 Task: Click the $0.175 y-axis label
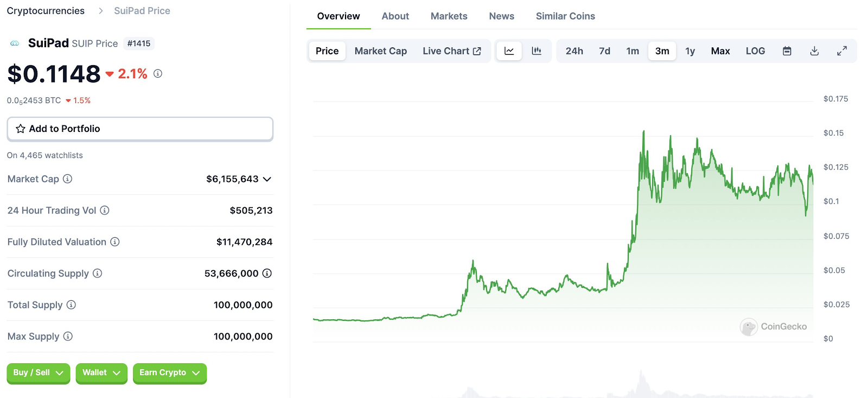[835, 99]
